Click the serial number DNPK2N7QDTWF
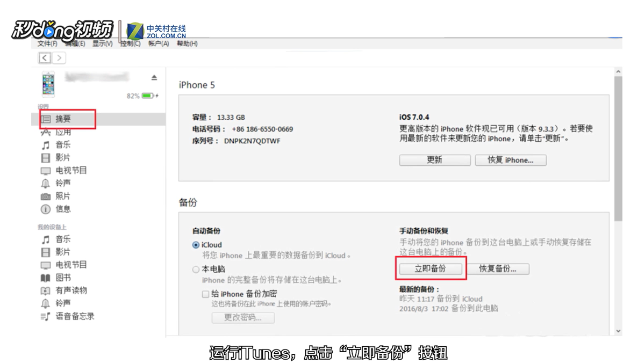The width and height of the screenshot is (638, 364). (x=252, y=141)
